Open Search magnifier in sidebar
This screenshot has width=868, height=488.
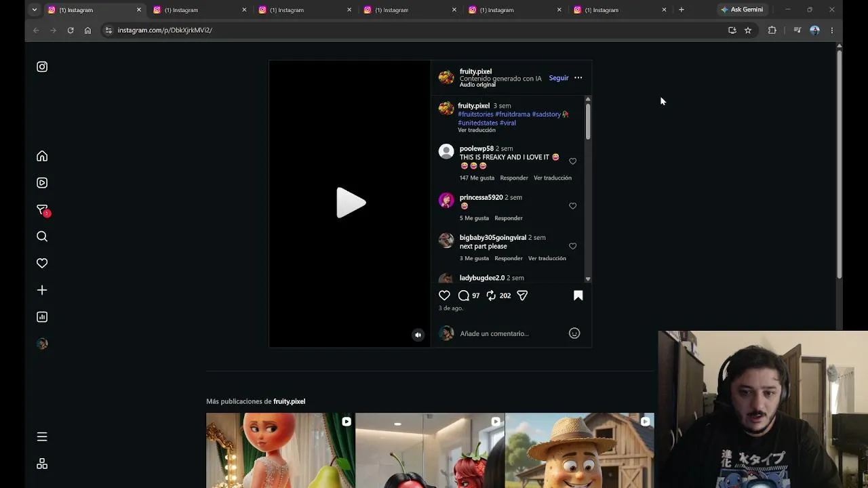pyautogui.click(x=42, y=237)
